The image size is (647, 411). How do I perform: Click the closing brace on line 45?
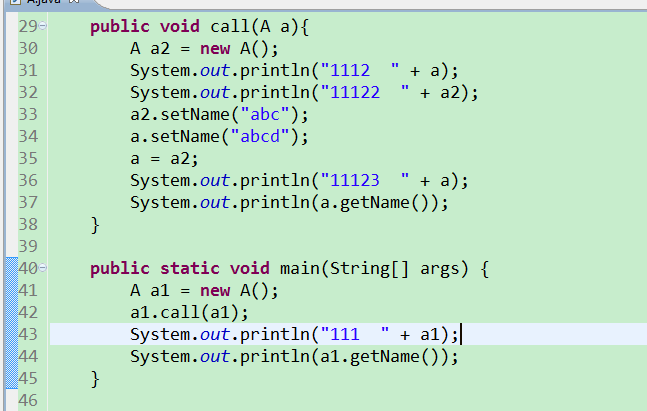click(x=95, y=379)
